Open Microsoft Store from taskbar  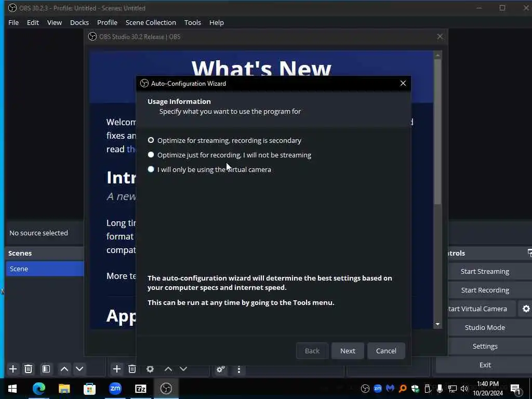89,389
